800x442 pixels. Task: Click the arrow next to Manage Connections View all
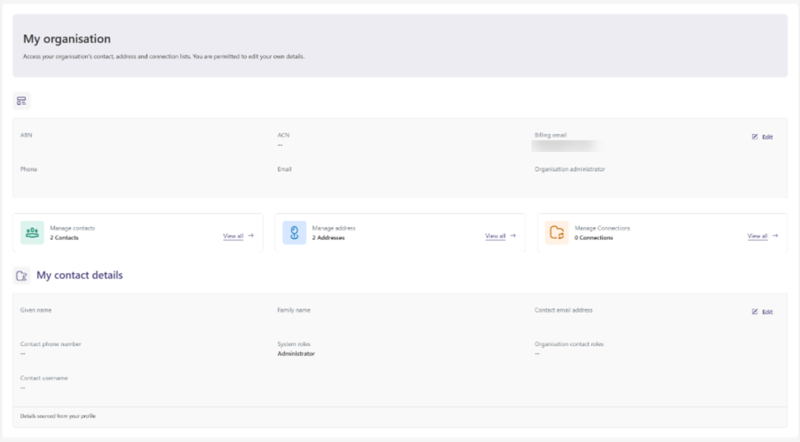[776, 236]
